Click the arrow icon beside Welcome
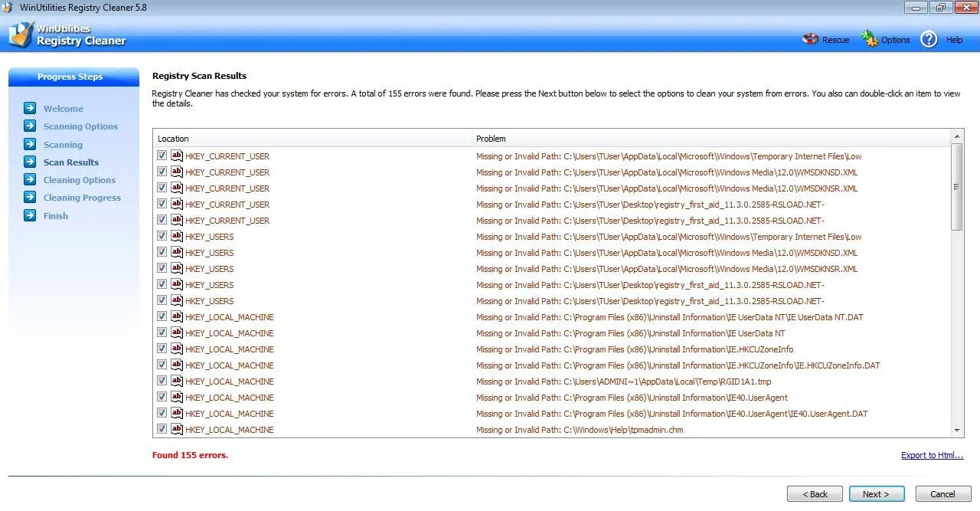 31,108
